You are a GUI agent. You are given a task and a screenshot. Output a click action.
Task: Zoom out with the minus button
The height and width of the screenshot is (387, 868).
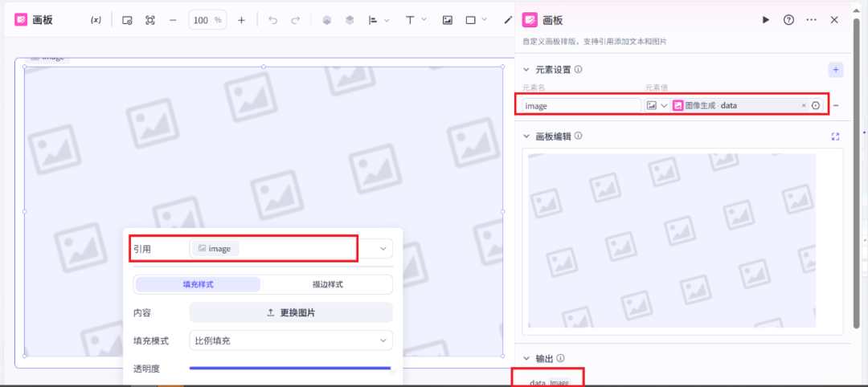tap(173, 20)
